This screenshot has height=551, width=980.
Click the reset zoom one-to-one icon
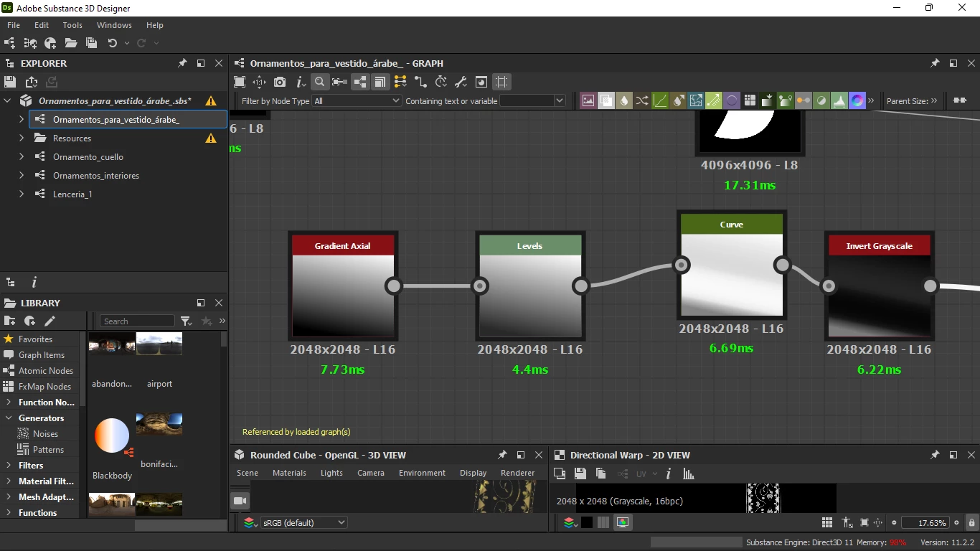(260, 82)
